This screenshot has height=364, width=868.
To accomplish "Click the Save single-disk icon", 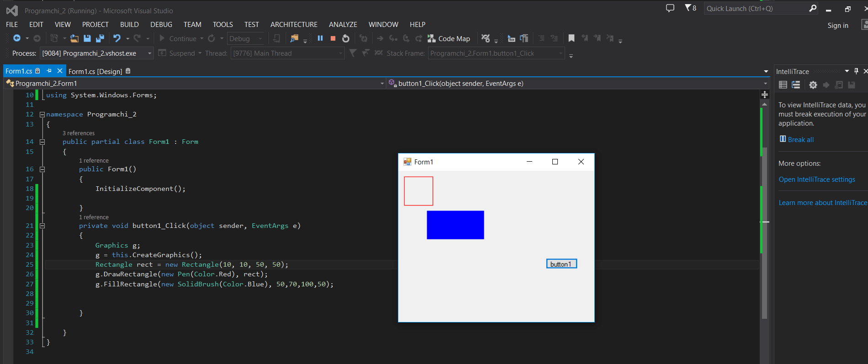I will pos(87,38).
